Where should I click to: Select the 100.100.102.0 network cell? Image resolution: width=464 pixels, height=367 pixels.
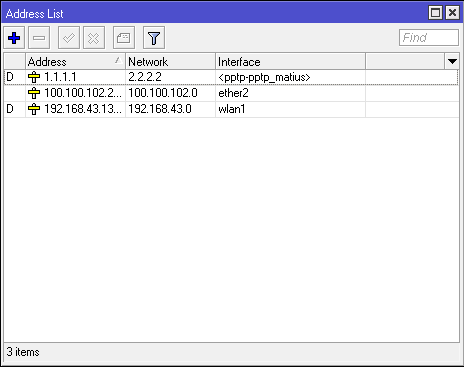[170, 93]
